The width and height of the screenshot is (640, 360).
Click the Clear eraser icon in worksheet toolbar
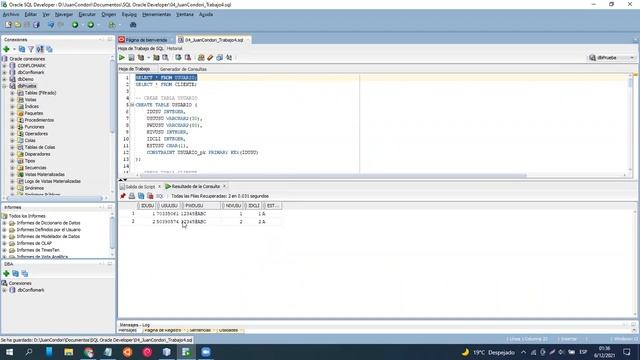[x=210, y=58]
